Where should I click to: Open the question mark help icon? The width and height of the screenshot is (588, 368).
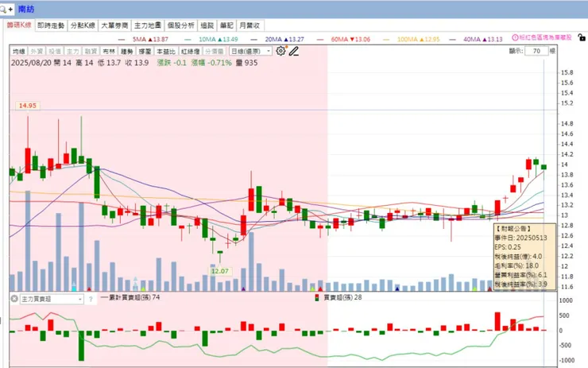point(91,299)
